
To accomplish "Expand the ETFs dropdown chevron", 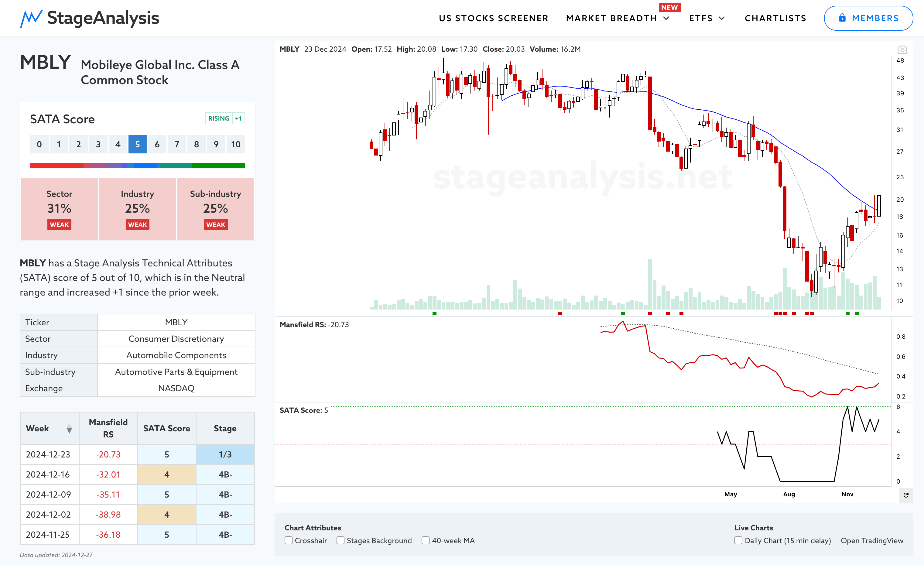I will tap(721, 18).
